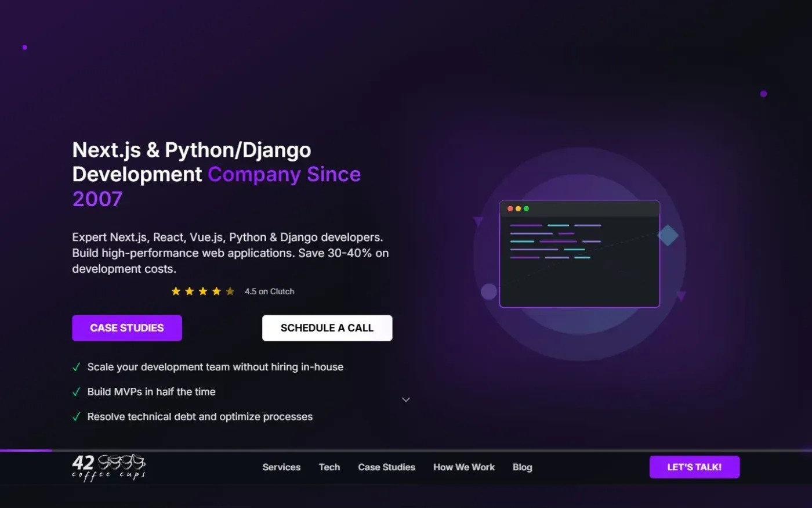The width and height of the screenshot is (812, 508).
Task: Click 'Scale your development team' bullet text
Action: point(215,367)
